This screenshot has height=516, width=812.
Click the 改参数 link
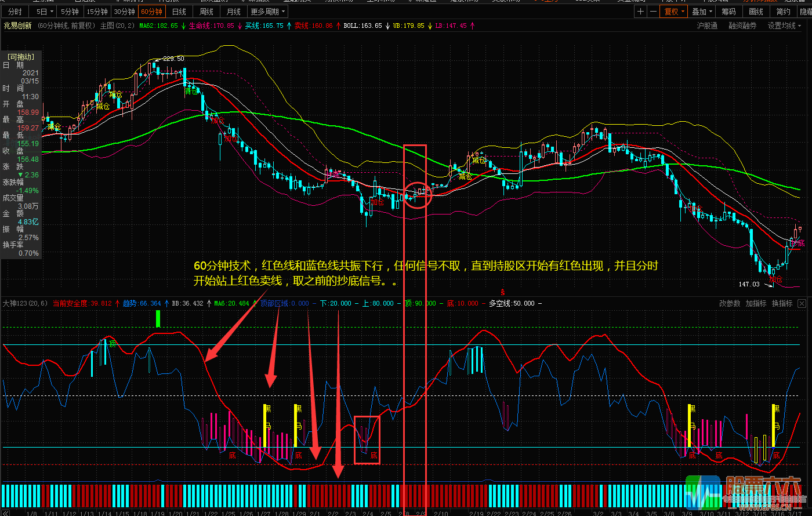coord(730,303)
